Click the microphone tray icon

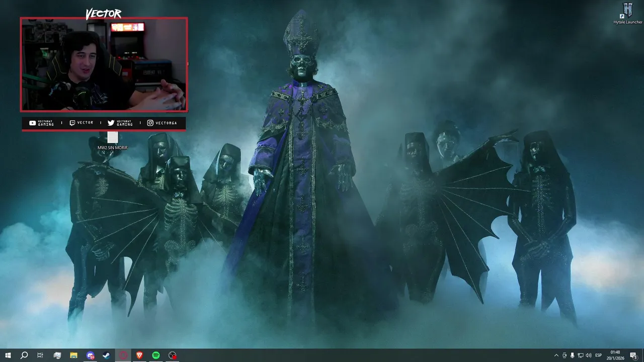[573, 355]
